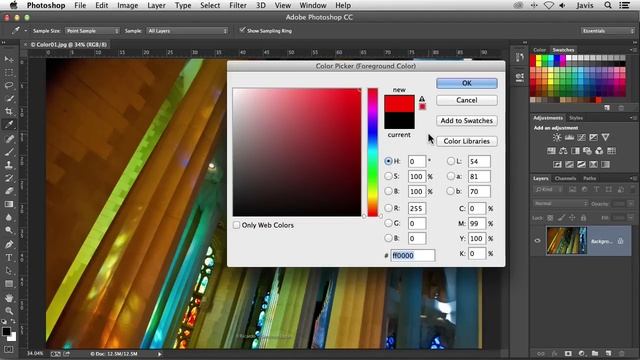The image size is (640, 360).
Task: Select the Healing Brush tool
Action: 9,139
